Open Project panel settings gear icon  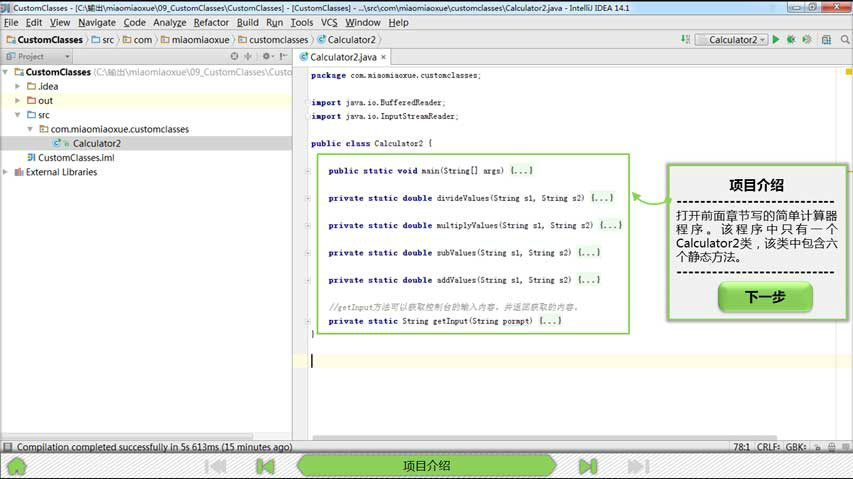coord(266,56)
